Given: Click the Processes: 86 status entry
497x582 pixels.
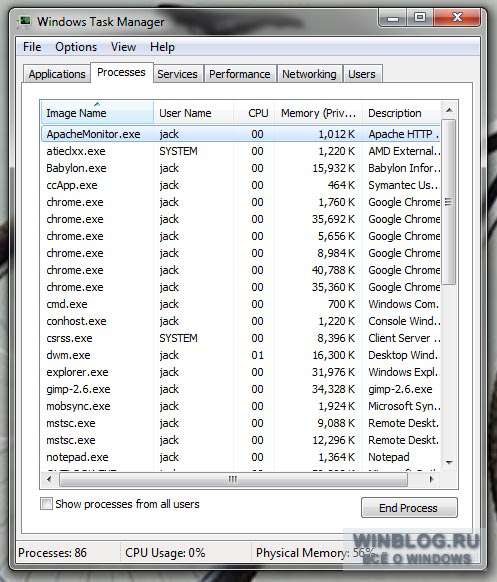Looking at the screenshot, I should coord(52,553).
